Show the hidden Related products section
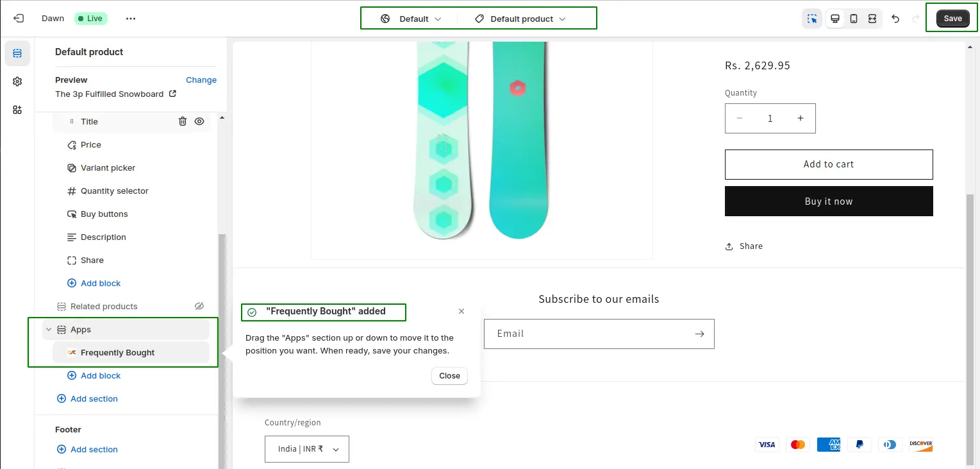Image resolution: width=980 pixels, height=469 pixels. 199,306
